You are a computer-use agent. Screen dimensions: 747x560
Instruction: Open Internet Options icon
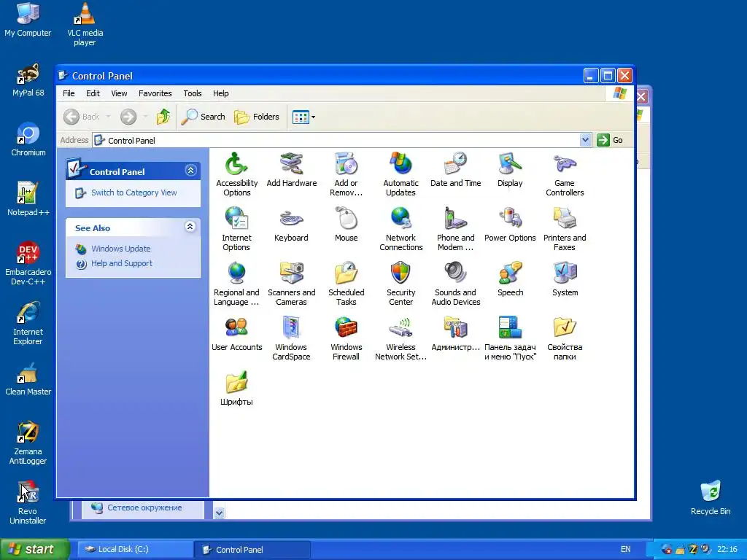[x=237, y=219]
